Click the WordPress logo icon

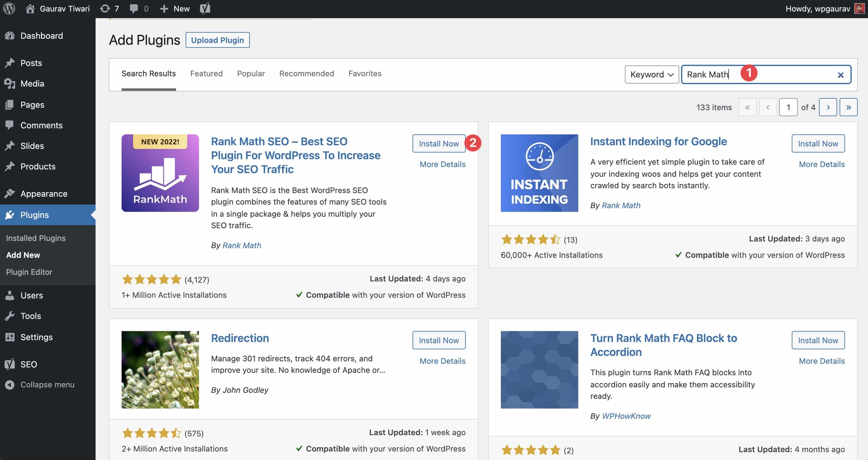pos(9,8)
